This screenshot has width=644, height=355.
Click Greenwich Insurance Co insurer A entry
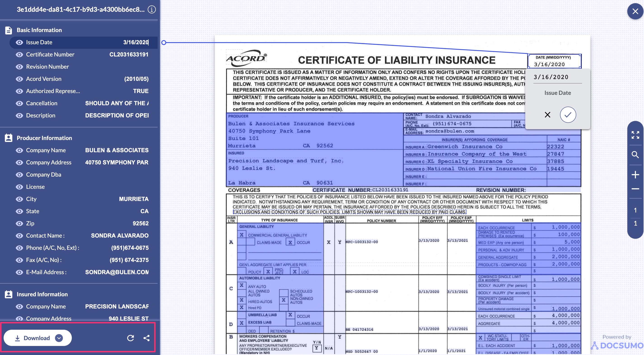click(x=465, y=147)
